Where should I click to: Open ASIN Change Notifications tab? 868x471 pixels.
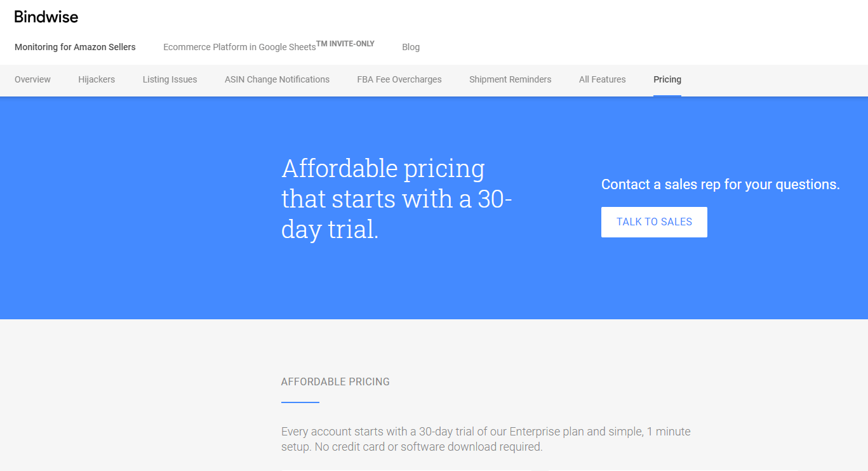[x=277, y=79]
